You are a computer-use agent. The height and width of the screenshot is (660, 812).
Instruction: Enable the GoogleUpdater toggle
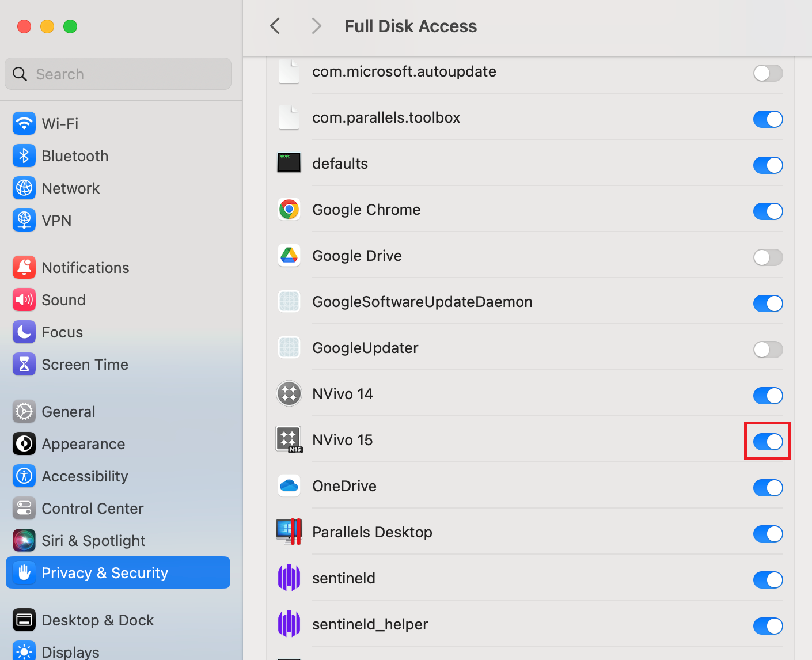coord(768,350)
